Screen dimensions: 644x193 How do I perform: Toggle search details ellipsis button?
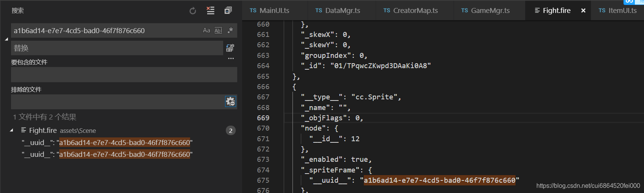coord(231,59)
